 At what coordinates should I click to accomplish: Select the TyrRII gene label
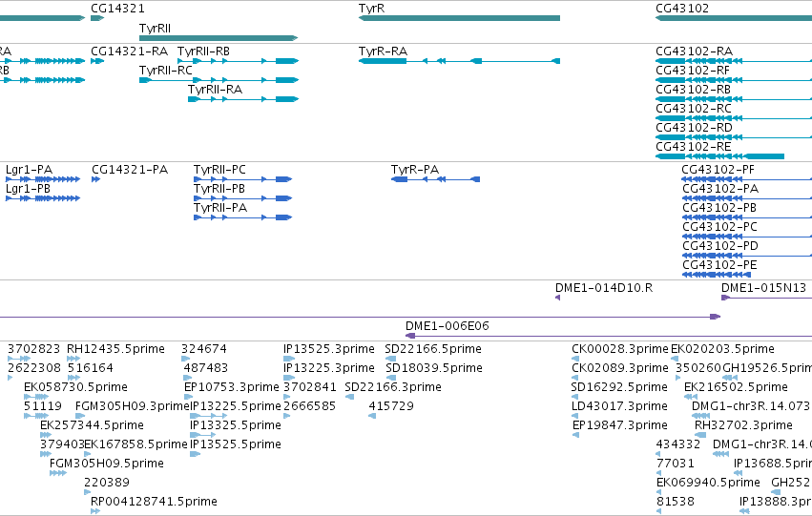[155, 29]
